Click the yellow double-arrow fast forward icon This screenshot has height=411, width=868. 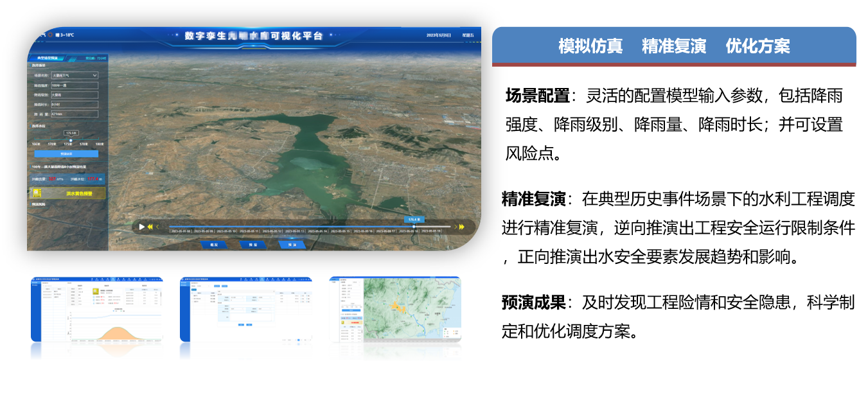coord(462,227)
